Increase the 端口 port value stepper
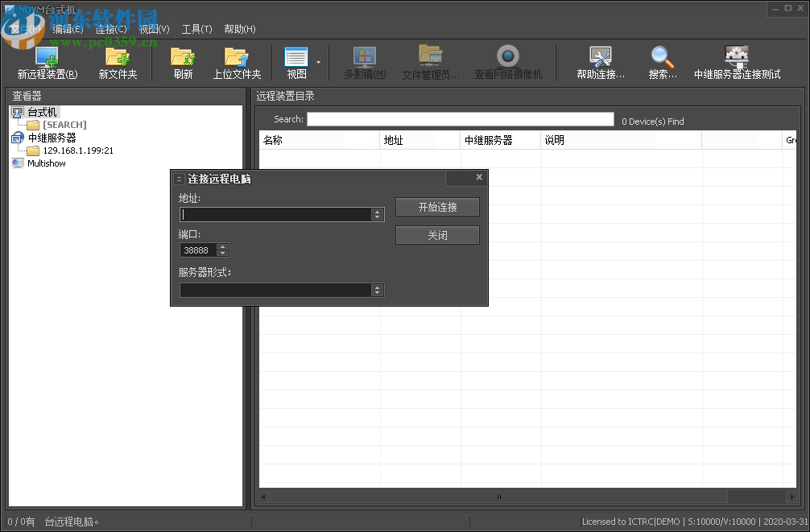Viewport: 810px width, 532px height. (222, 247)
